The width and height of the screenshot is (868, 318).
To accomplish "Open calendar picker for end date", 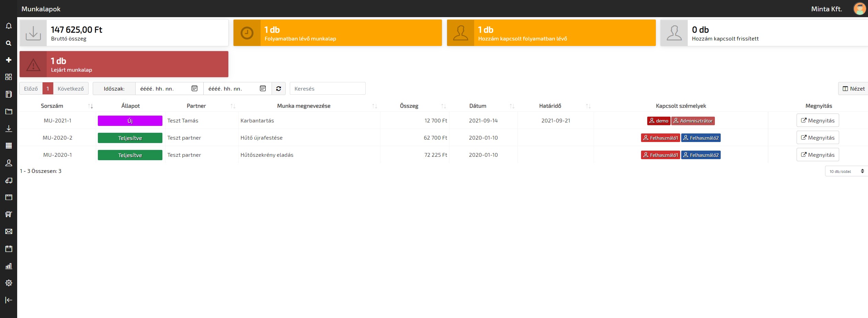I will (263, 89).
